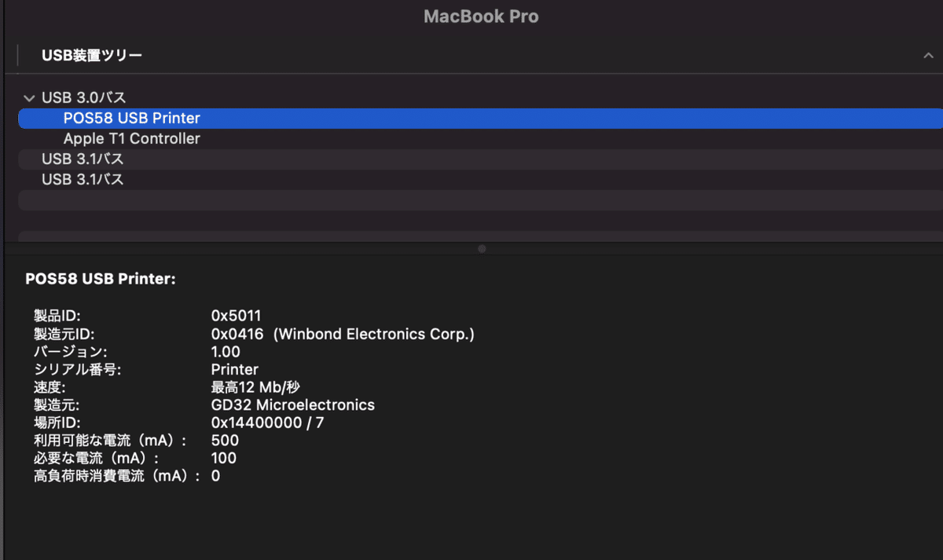Collapse the USB 3.0バス disclosure chevron
This screenshot has height=560, width=943.
[29, 98]
